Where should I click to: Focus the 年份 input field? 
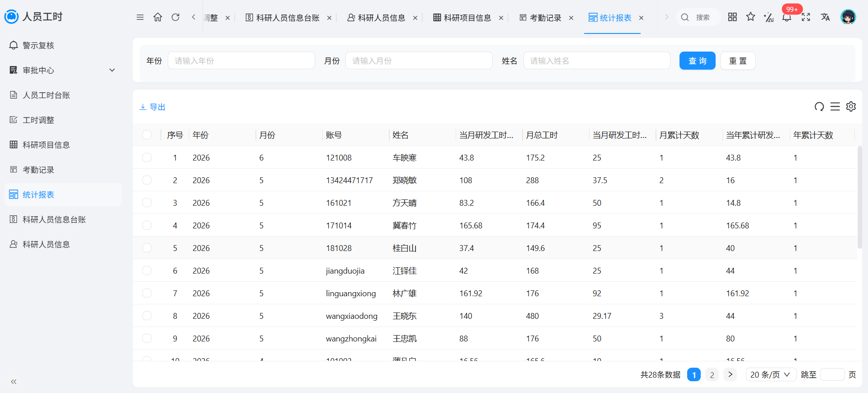tap(241, 61)
